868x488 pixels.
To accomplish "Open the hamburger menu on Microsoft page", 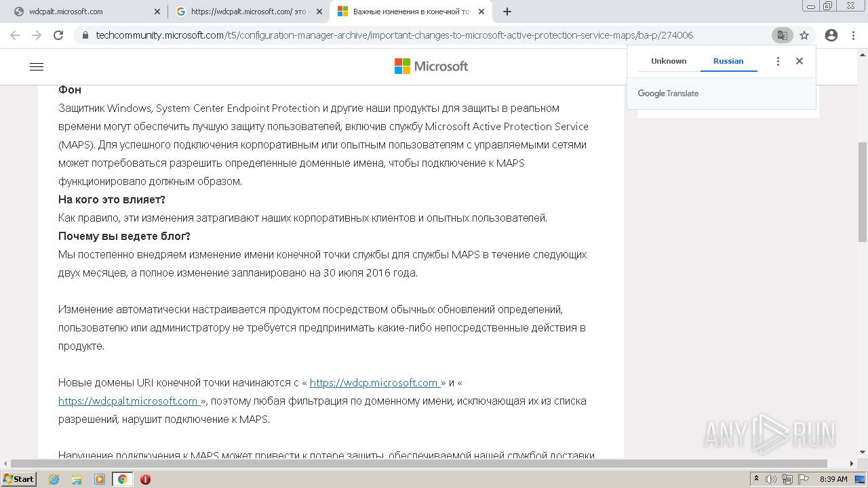I will pos(37,66).
